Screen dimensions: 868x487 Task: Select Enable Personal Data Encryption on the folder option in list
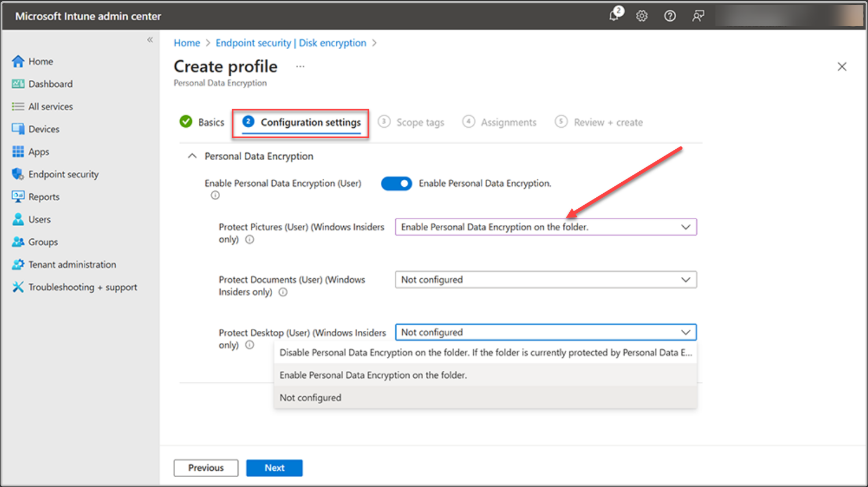pos(485,375)
